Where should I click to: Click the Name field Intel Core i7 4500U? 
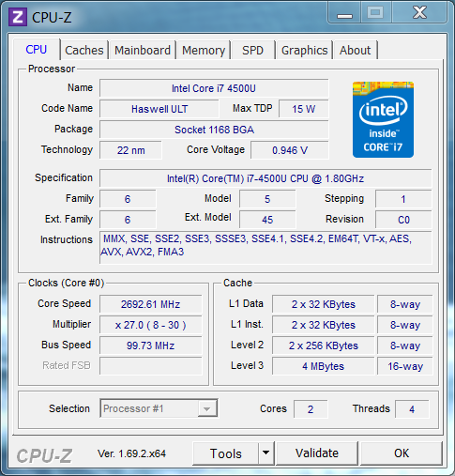214,88
